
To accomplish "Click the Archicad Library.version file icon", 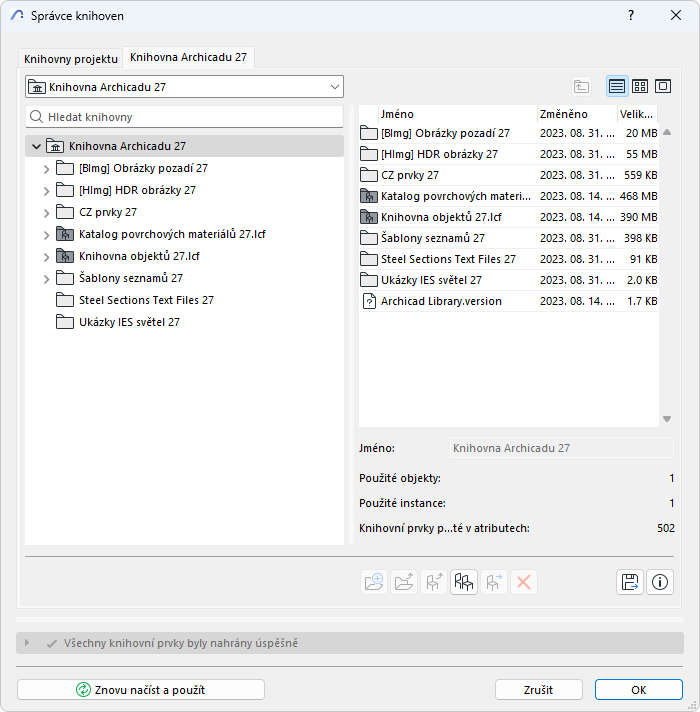I will coord(369,301).
